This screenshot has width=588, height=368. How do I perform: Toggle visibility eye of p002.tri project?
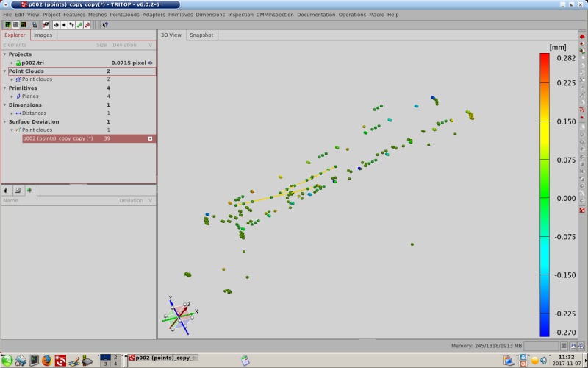[x=151, y=63]
